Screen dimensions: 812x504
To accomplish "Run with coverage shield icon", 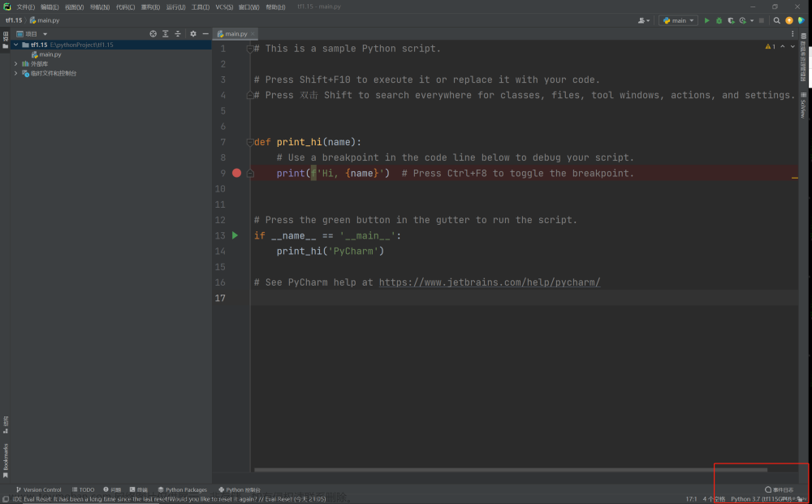I will click(731, 21).
